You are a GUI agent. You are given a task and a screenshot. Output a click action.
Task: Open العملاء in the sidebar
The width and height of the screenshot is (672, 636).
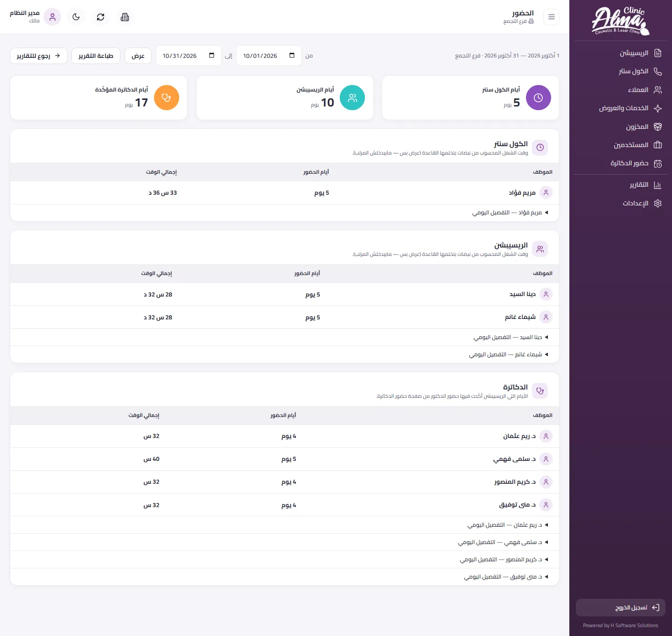pyautogui.click(x=621, y=90)
